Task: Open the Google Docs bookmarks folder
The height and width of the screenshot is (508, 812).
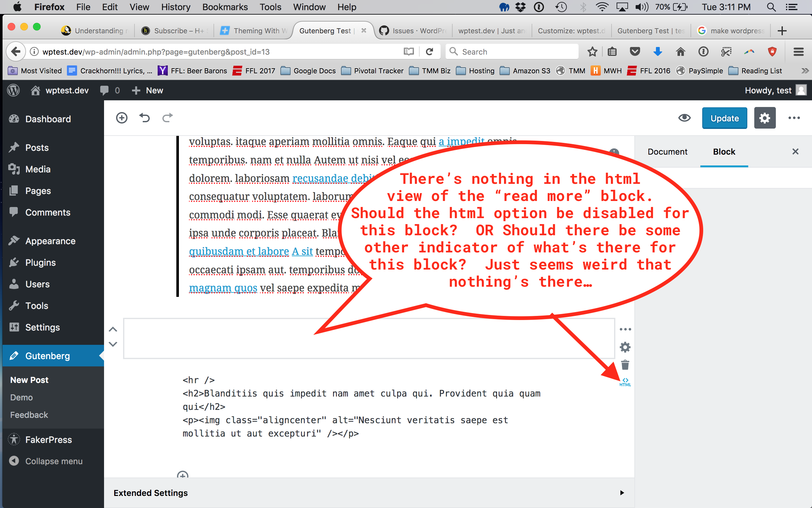Action: click(x=308, y=71)
